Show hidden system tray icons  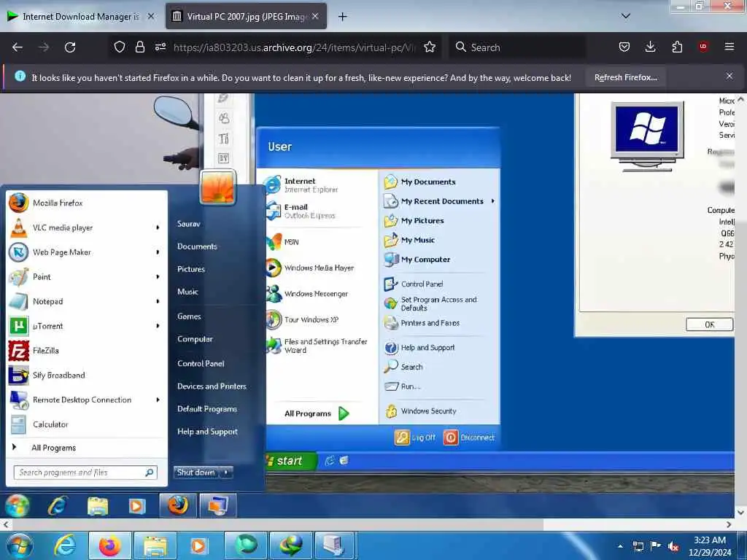pos(620,545)
